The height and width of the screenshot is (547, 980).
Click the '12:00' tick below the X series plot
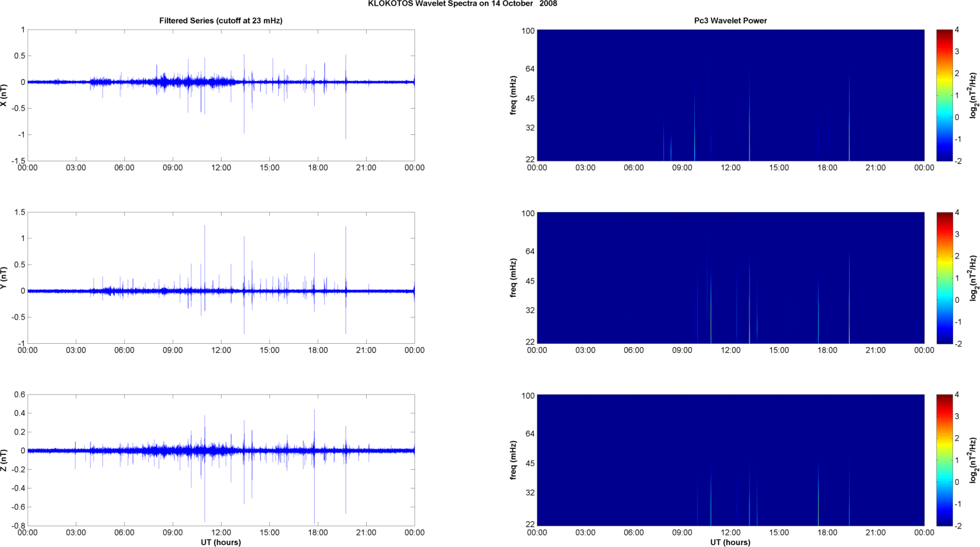[221, 168]
